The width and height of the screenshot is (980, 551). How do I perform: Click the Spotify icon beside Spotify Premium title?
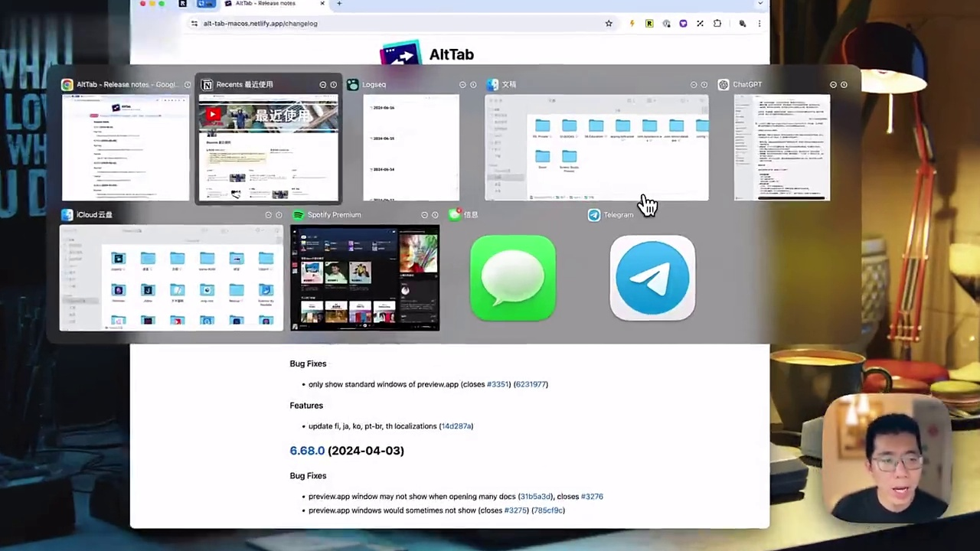[x=299, y=215]
